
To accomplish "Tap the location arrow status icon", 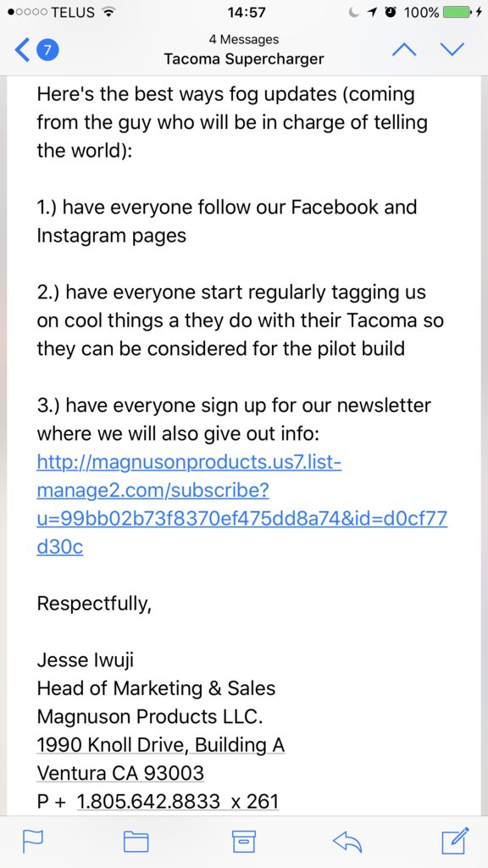I will 373,12.
